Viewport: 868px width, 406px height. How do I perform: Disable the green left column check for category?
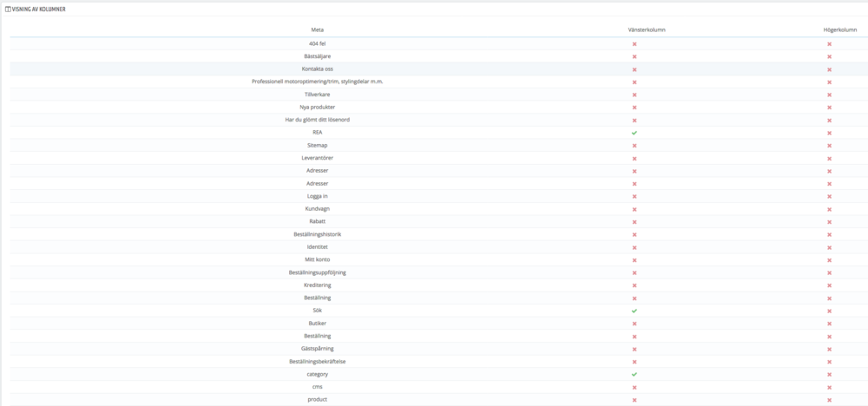click(635, 375)
